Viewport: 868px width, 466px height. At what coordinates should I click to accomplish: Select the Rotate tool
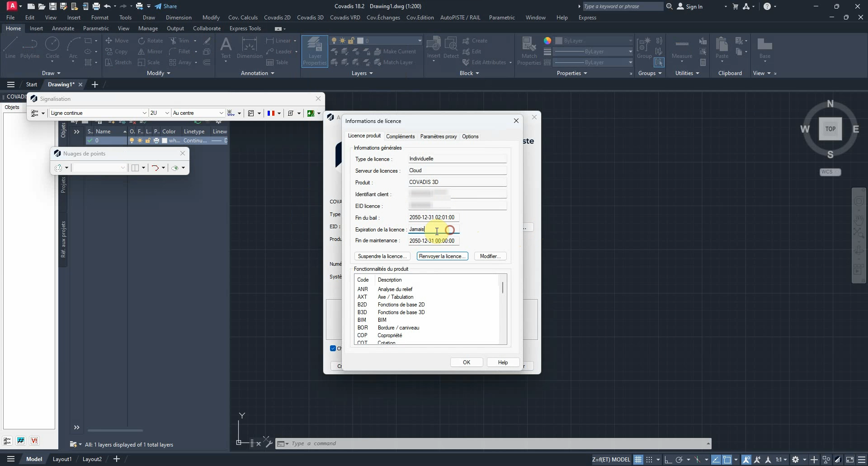pos(151,41)
